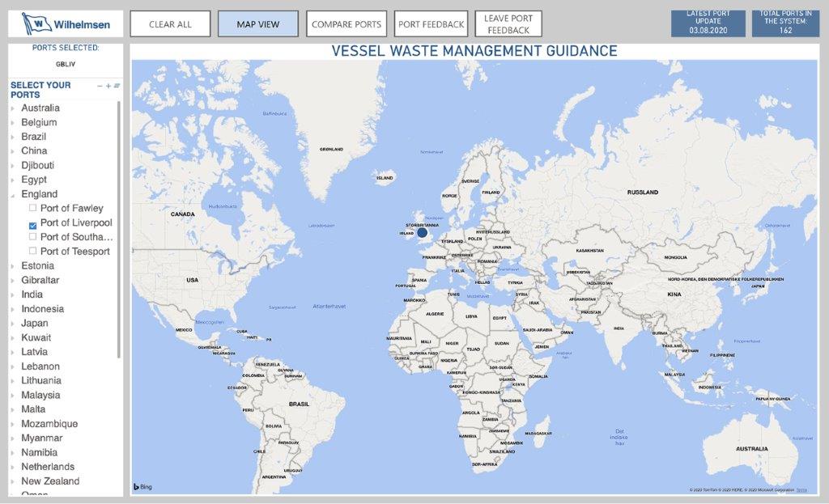Expand the Japan tree node
829x504 pixels.
click(x=13, y=324)
